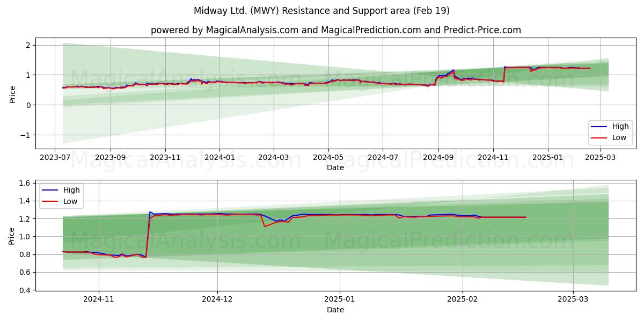Click the '2' y-axis tick on top chart
The width and height of the screenshot is (644, 322).
tap(28, 45)
